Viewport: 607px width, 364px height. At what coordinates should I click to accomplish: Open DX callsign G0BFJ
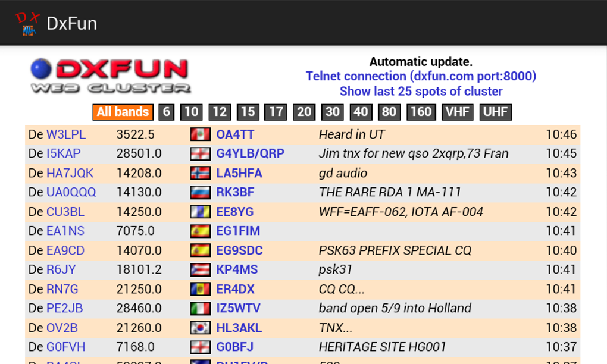coord(234,347)
